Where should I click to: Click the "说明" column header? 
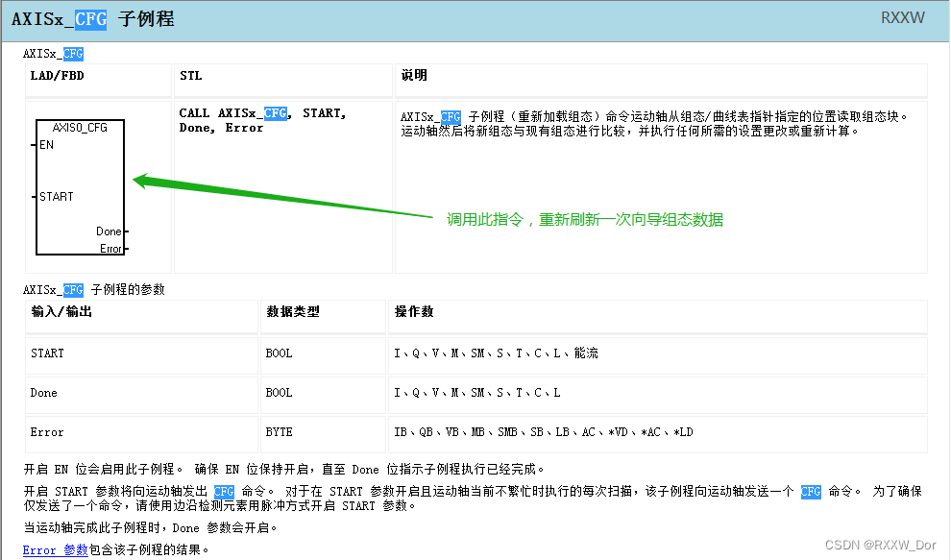click(414, 75)
